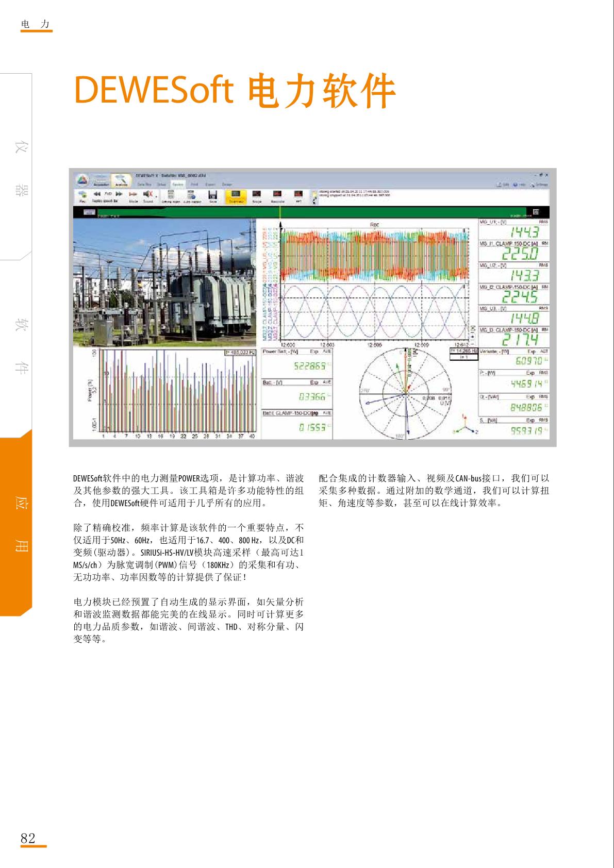Switch to Acquisition mode
Viewport: 614px width, 868px height.
coord(102,180)
